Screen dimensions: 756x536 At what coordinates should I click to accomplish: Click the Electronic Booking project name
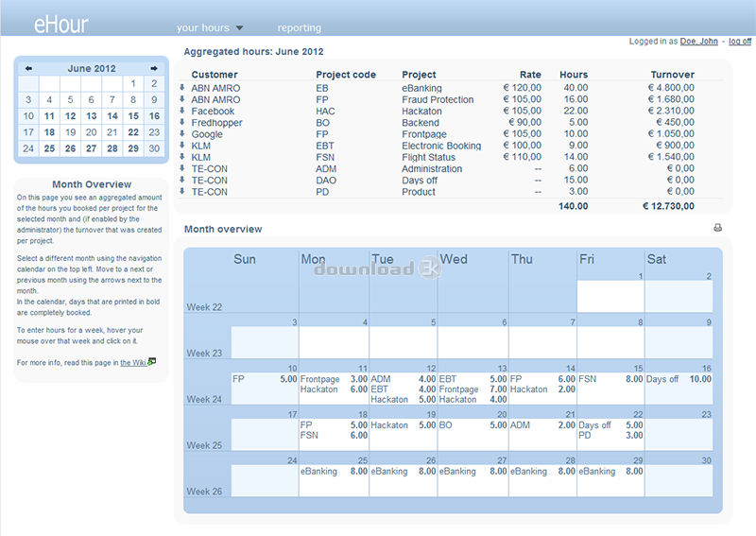(x=441, y=147)
